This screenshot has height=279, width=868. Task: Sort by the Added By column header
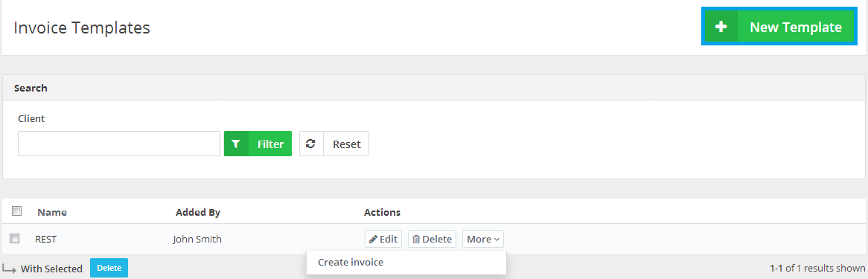(198, 212)
